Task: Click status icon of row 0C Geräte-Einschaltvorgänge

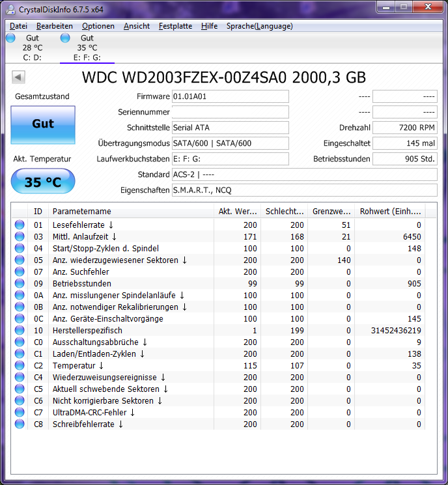Action: [x=20, y=318]
